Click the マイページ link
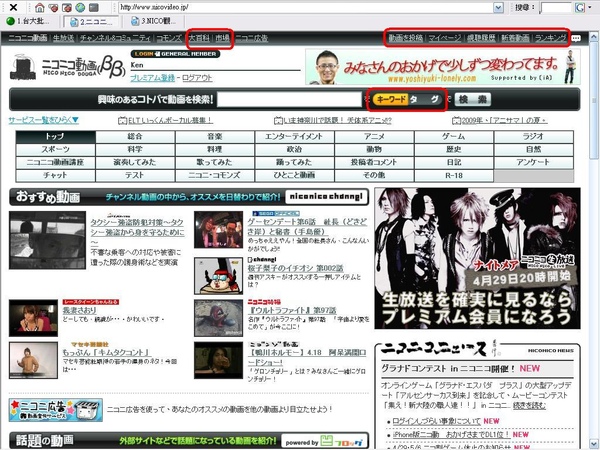Image resolution: width=600 pixels, height=450 pixels. pos(445,38)
